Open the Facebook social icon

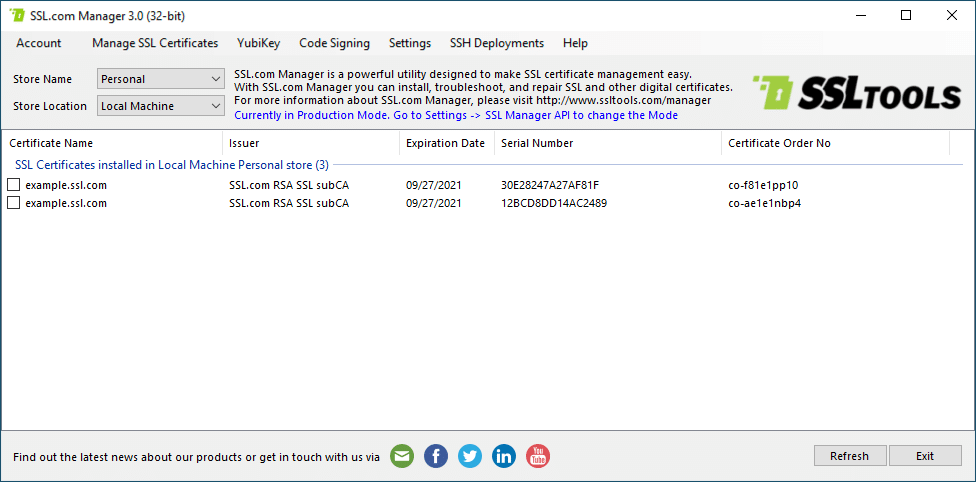(436, 456)
